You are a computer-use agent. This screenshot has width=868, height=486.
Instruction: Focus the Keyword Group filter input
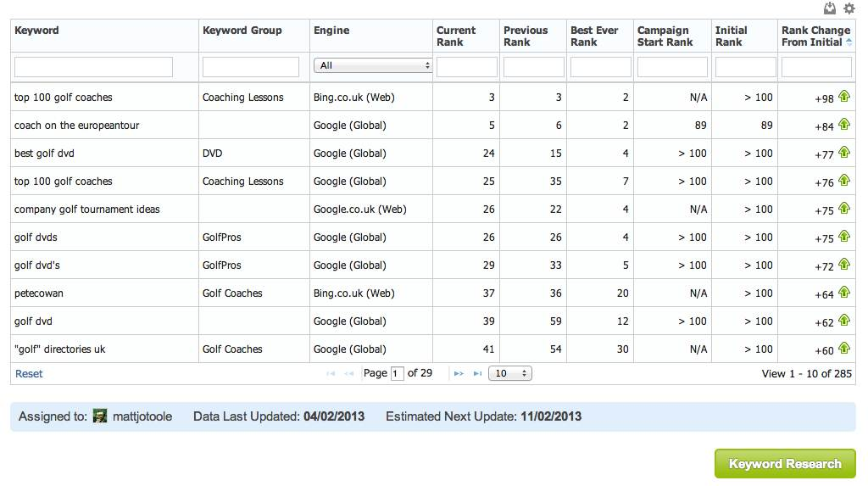tap(251, 67)
